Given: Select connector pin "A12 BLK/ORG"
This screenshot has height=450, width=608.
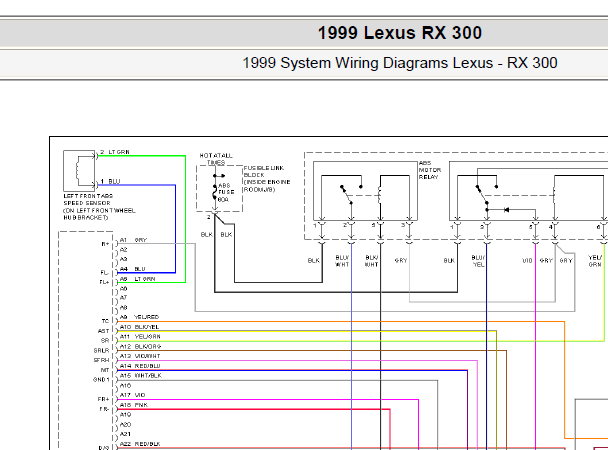Looking at the screenshot, I should click(140, 346).
